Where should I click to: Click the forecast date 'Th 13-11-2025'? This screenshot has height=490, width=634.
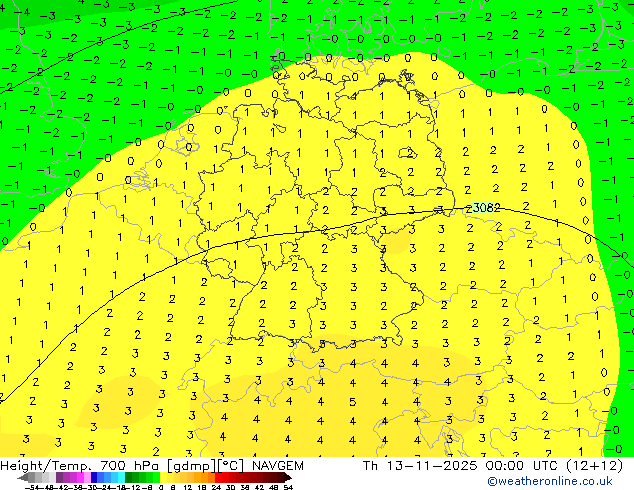coord(420,466)
